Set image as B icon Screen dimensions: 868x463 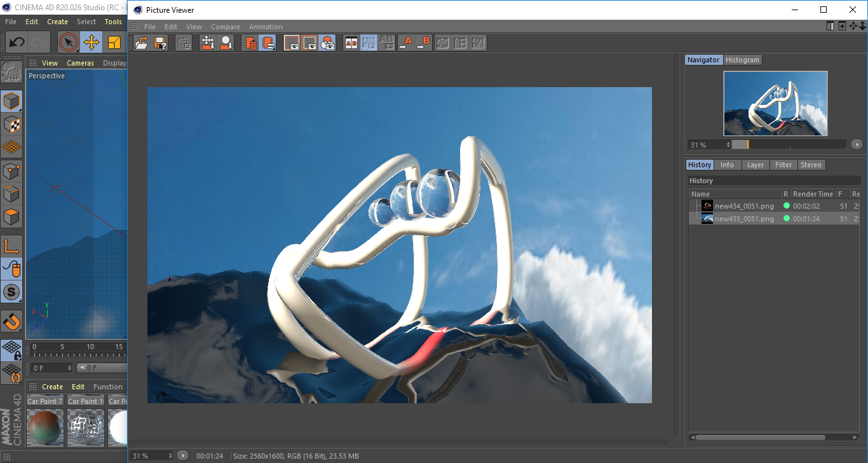(423, 43)
